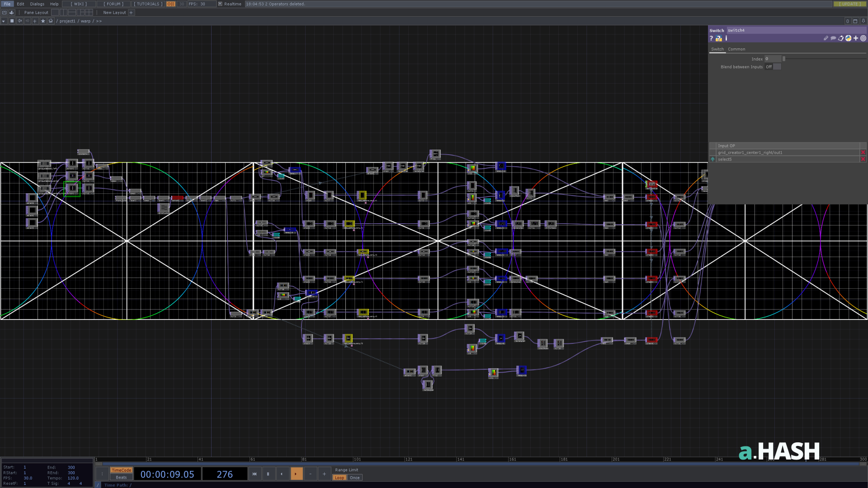Add a New Layout with plus button
This screenshot has width=868, height=488.
coord(131,13)
